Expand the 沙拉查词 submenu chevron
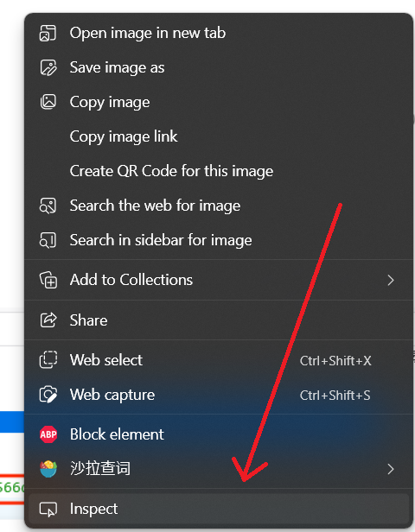This screenshot has width=415, height=532. pos(391,469)
